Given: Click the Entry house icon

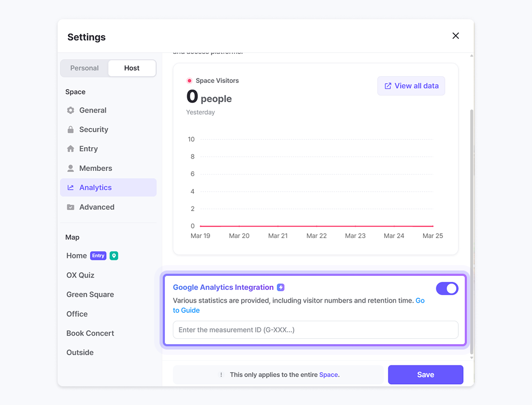Looking at the screenshot, I should [x=70, y=149].
